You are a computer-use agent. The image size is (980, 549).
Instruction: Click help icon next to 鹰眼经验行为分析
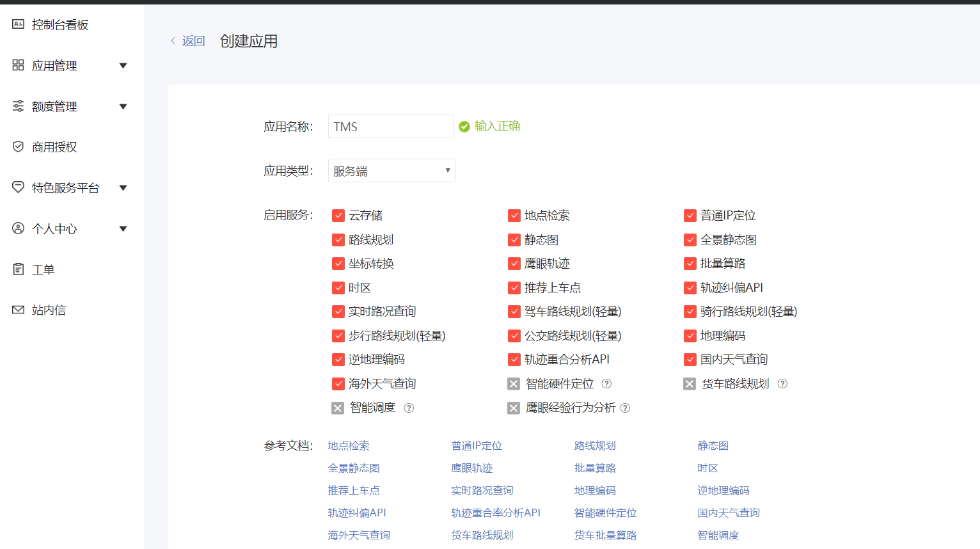626,408
